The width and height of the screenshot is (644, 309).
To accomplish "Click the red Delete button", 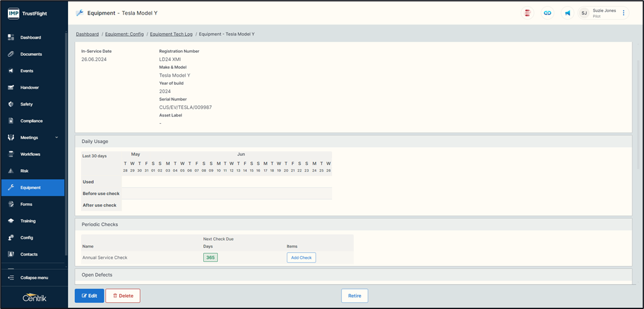I will tap(123, 296).
